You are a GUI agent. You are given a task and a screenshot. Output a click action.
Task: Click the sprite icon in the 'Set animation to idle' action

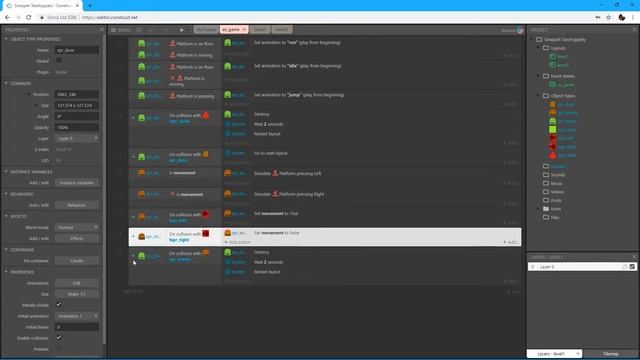[x=228, y=66]
